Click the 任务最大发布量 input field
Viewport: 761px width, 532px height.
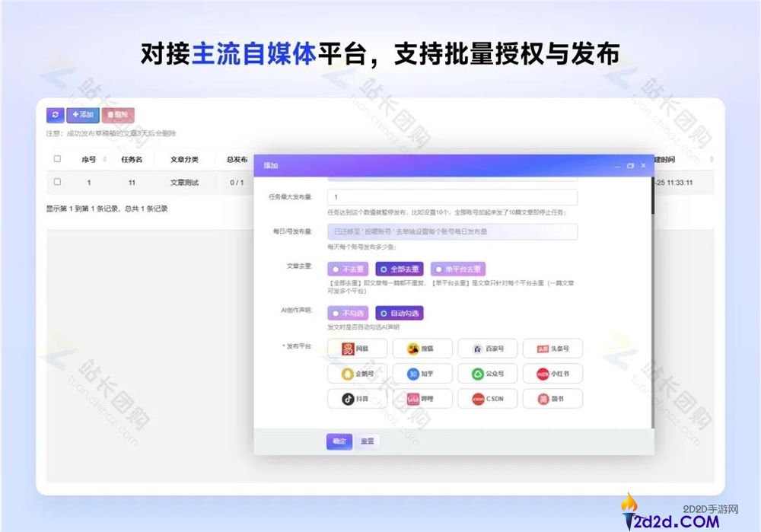click(x=452, y=197)
